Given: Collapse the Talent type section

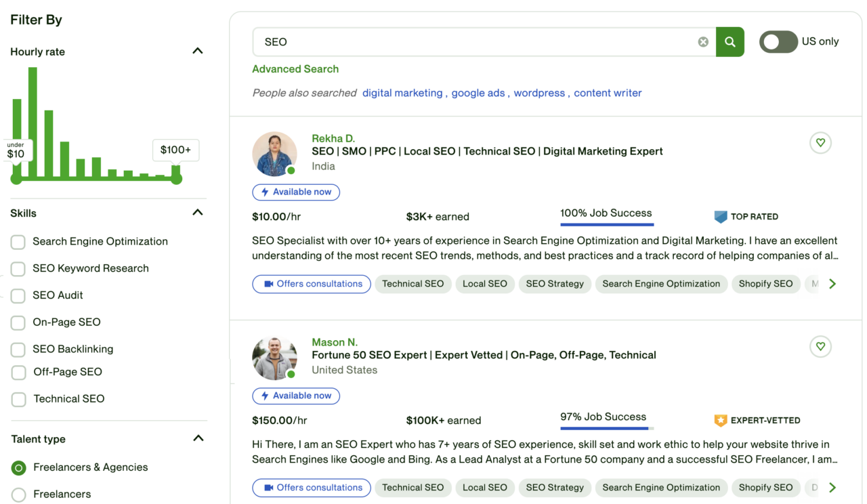Looking at the screenshot, I should pyautogui.click(x=198, y=438).
